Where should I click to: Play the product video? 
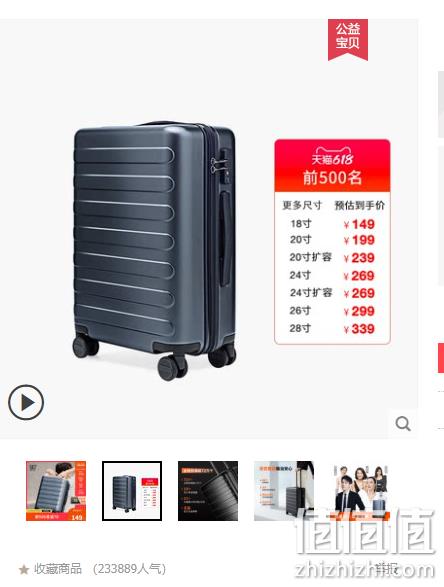point(26,402)
